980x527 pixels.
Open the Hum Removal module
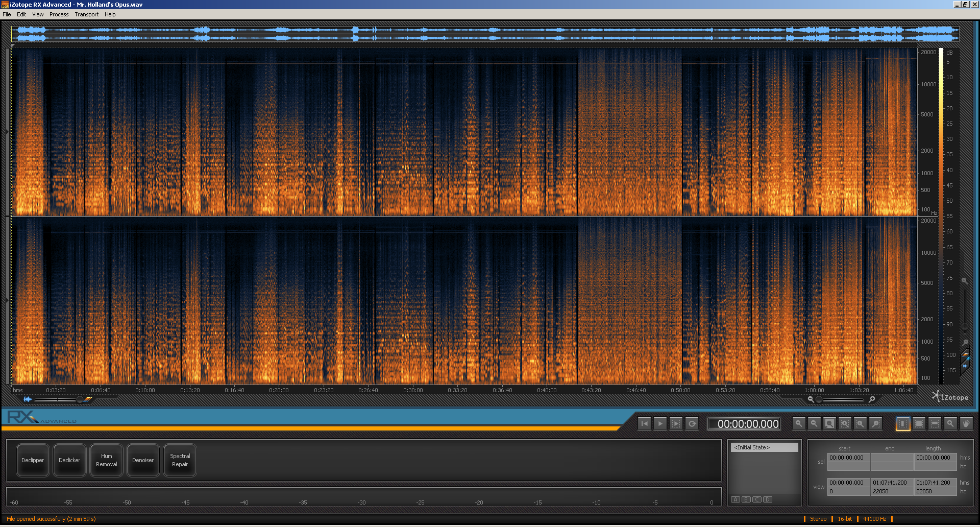pyautogui.click(x=106, y=460)
